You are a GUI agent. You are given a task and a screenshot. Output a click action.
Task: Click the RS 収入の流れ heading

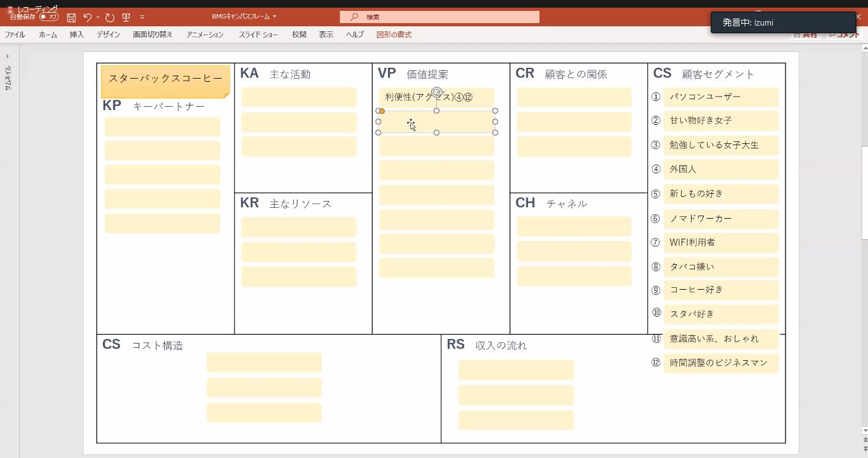(x=486, y=345)
